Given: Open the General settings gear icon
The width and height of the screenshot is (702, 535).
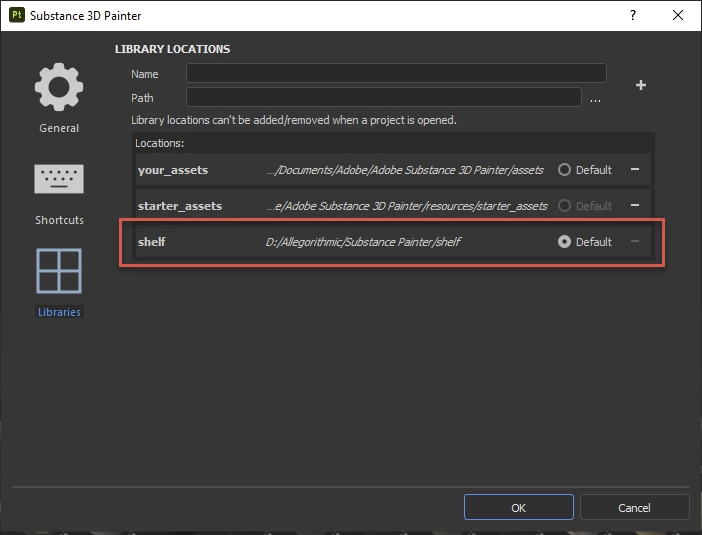Looking at the screenshot, I should coord(59,87).
